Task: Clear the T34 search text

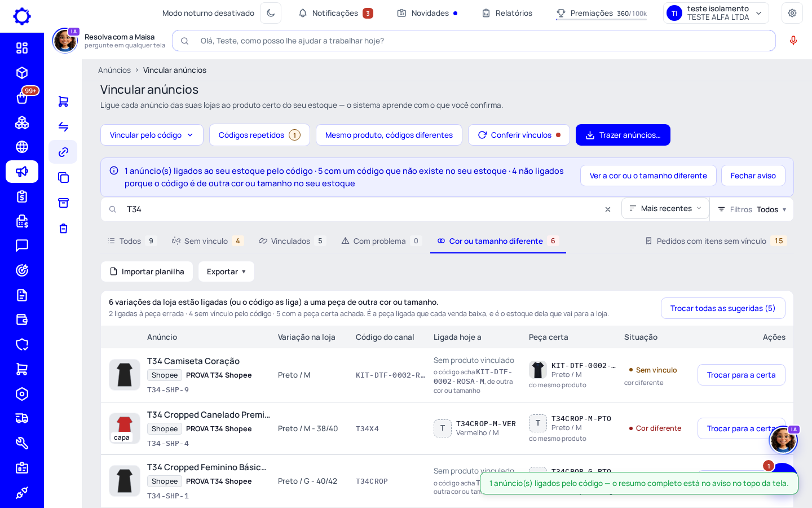Action: pos(608,209)
